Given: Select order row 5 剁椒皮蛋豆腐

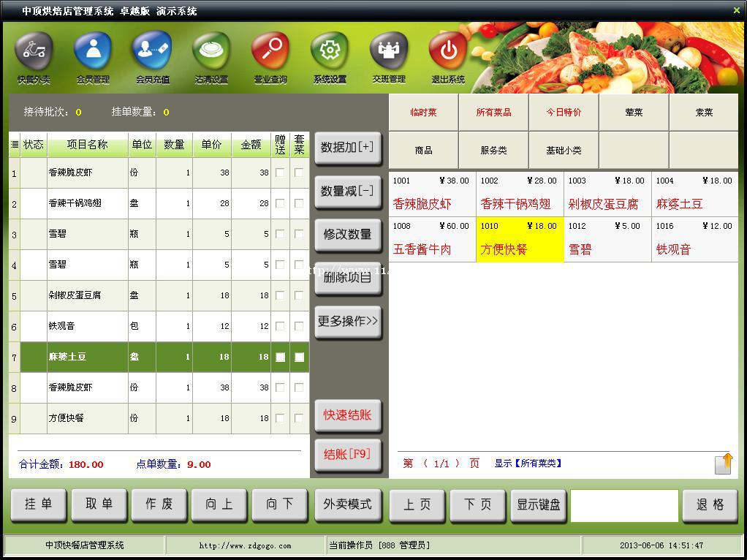Looking at the screenshot, I should point(159,295).
